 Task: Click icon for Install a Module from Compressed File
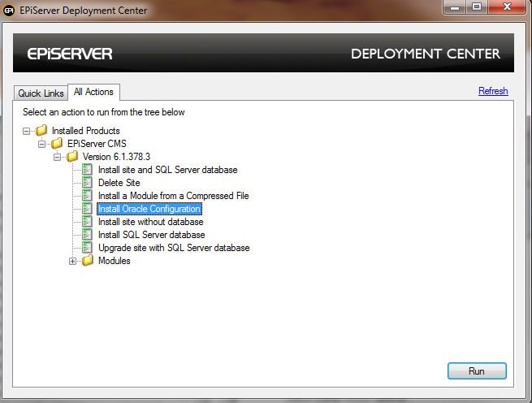coord(87,195)
